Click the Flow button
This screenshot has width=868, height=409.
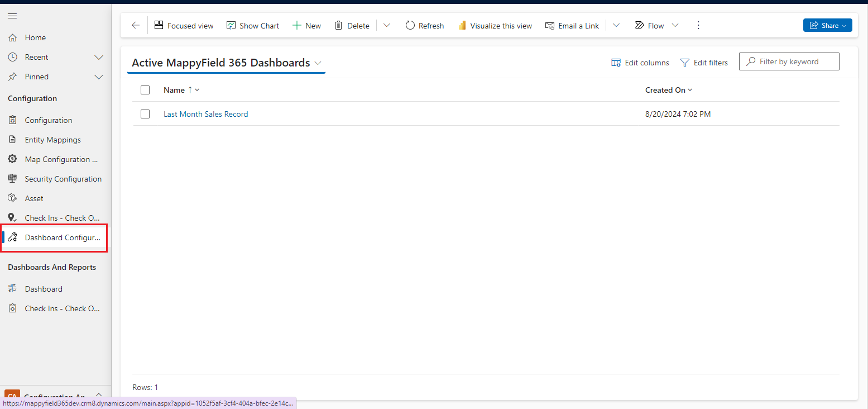[x=650, y=26]
